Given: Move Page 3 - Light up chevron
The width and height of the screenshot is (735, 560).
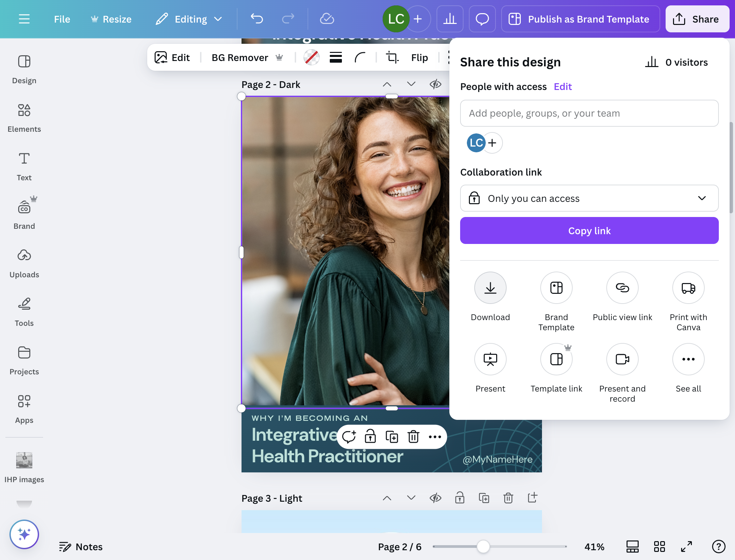Looking at the screenshot, I should coord(387,498).
